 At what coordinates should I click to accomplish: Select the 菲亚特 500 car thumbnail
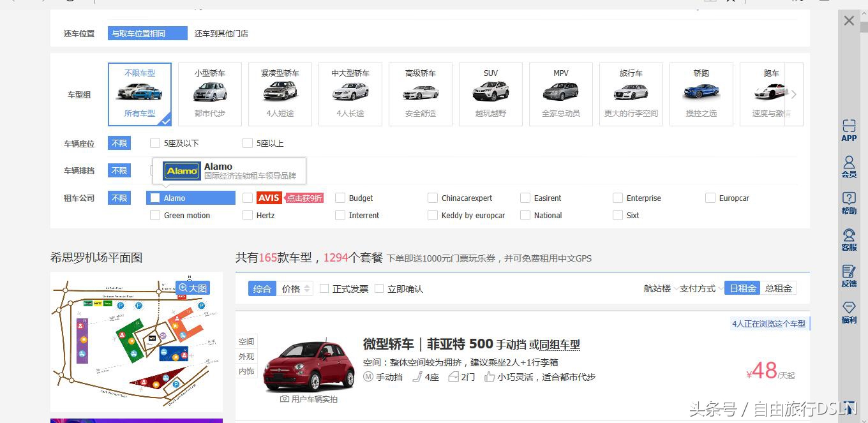click(x=310, y=366)
